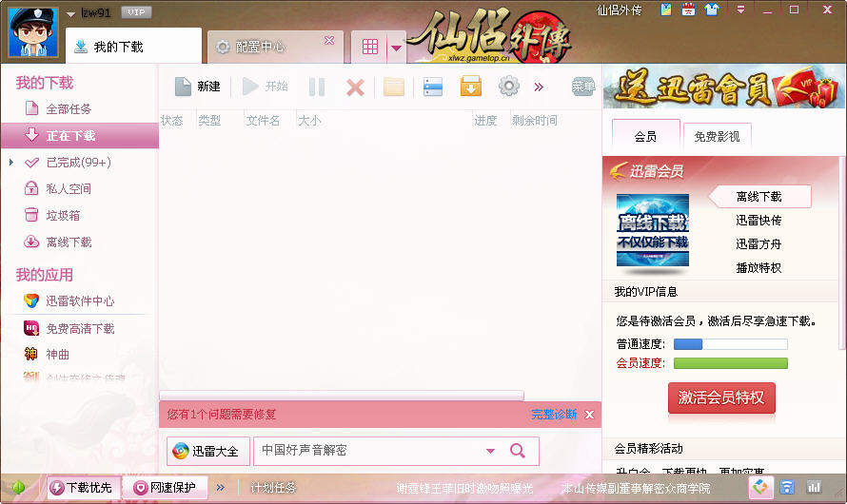Open dropdown arrow beside grid icon
The width and height of the screenshot is (847, 504).
(x=397, y=48)
